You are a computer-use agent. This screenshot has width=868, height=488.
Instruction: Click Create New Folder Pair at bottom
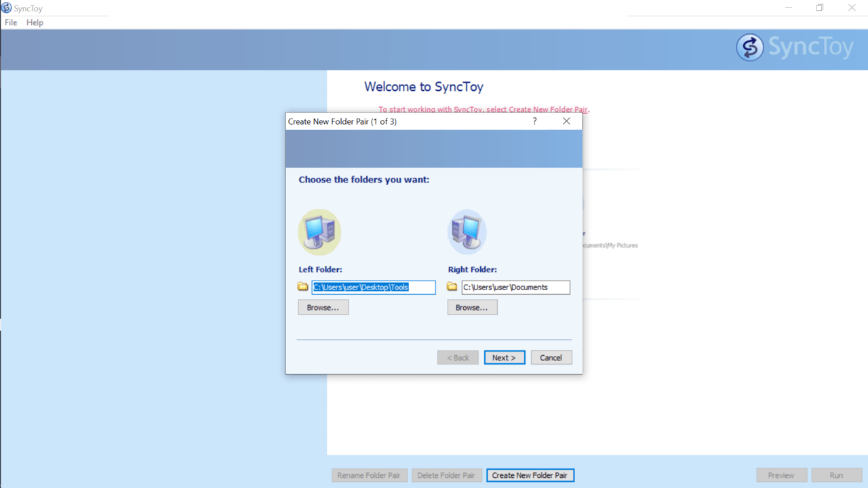click(530, 475)
